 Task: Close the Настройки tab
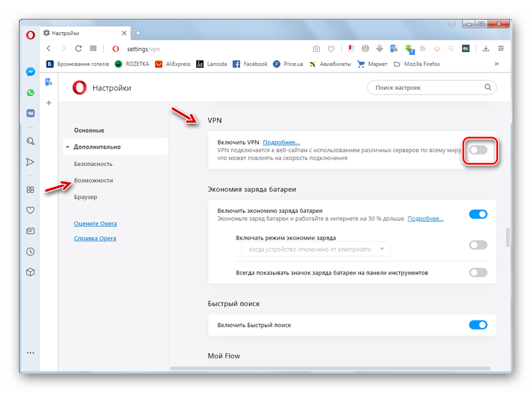(x=124, y=33)
